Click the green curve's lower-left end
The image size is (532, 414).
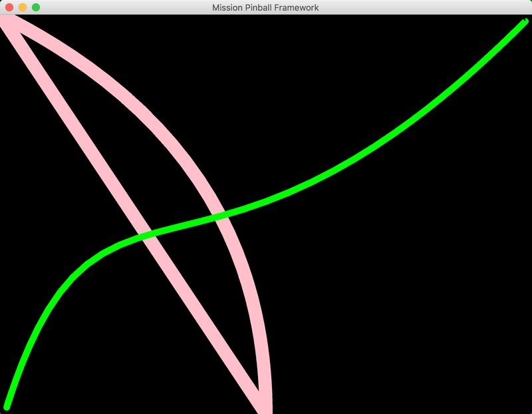click(x=7, y=405)
